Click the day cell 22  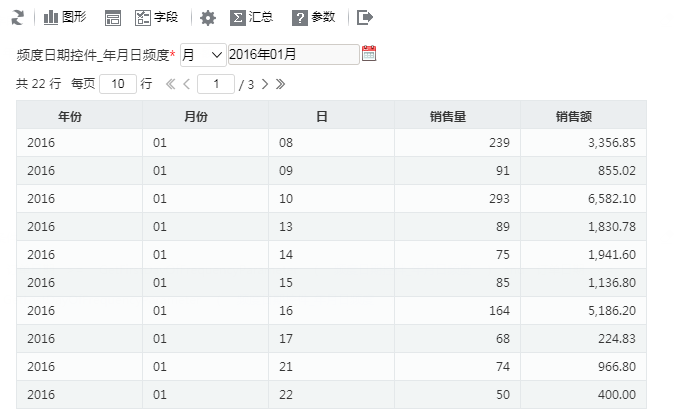click(x=331, y=395)
